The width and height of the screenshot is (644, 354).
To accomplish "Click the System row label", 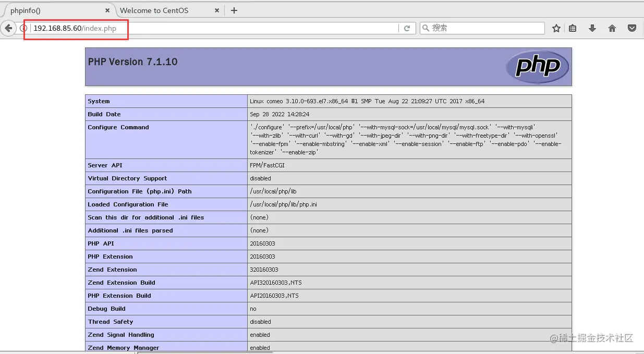I will (x=99, y=101).
